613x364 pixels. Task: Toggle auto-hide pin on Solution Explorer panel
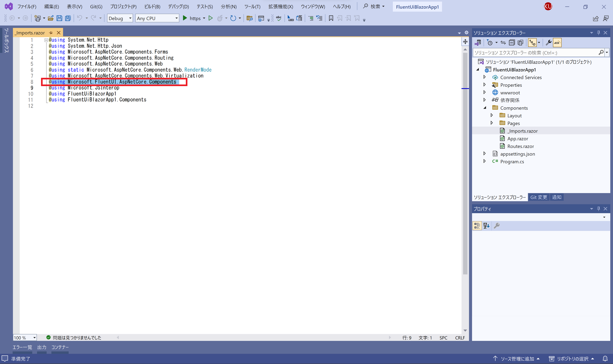598,33
